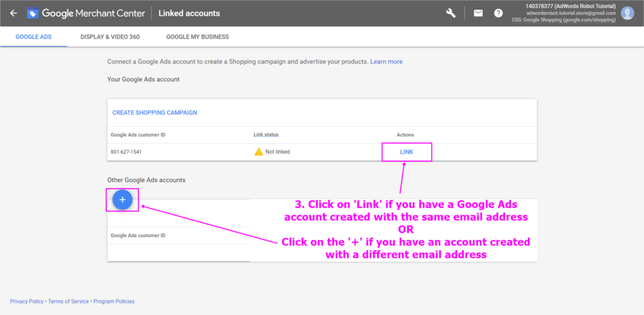Screen dimensions: 644x315
Task: Click Google Ads customer ID header in first table
Action: point(138,135)
